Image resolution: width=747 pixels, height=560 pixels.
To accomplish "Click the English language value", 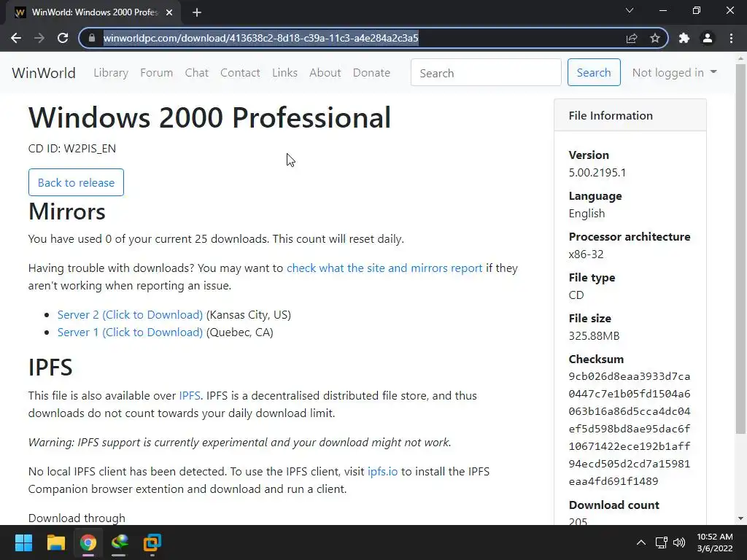I will point(587,214).
